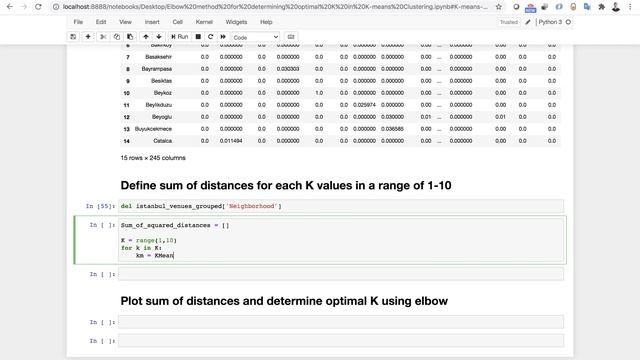This screenshot has width=640, height=360.
Task: Go forward in browser history
Action: click(x=24, y=7)
